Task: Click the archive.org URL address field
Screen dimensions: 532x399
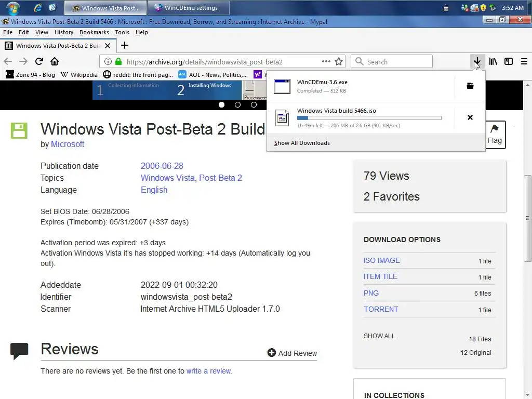Action: tap(221, 62)
